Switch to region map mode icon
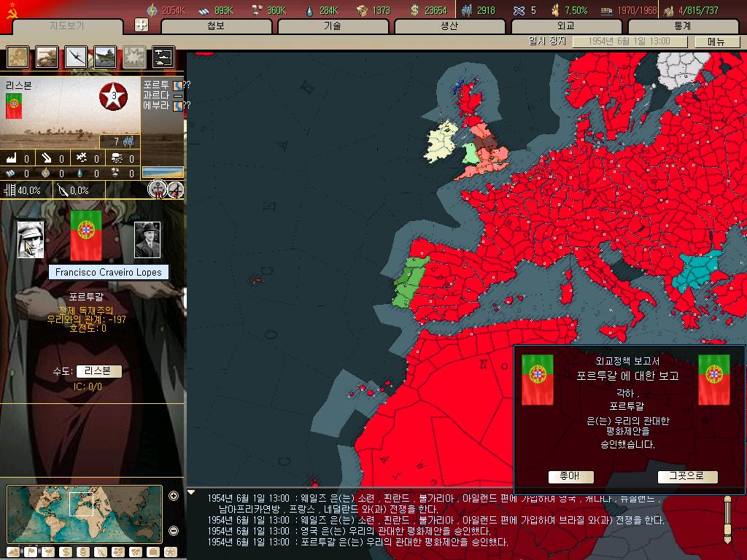This screenshot has height=560, width=747. point(118,552)
